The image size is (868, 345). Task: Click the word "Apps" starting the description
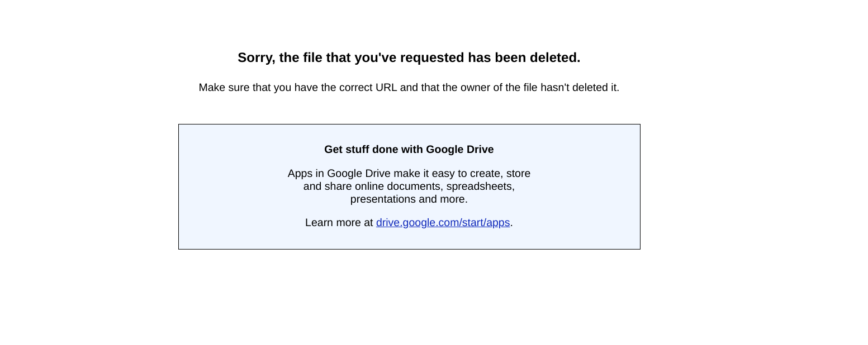click(x=300, y=174)
